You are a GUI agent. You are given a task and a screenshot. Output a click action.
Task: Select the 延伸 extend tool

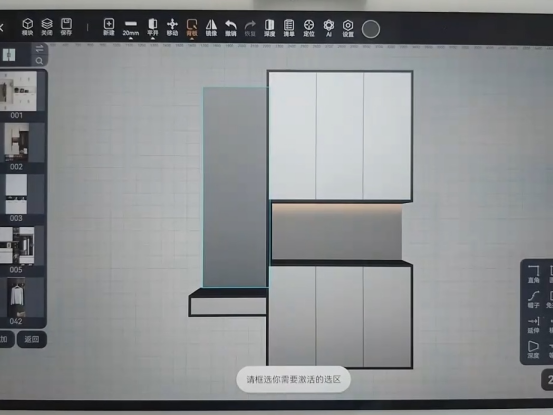coord(533,325)
